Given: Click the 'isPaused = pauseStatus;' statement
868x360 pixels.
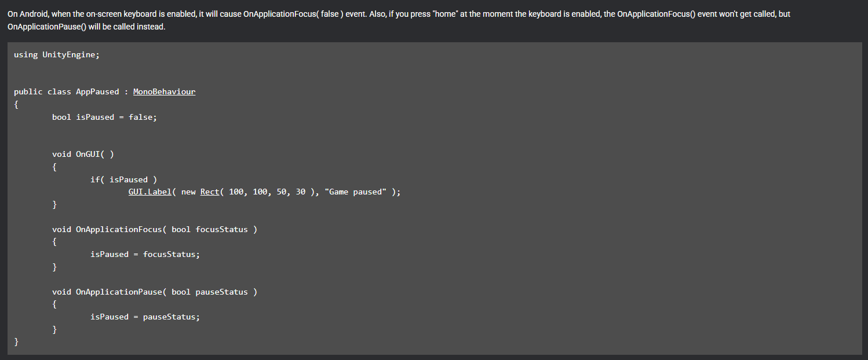Looking at the screenshot, I should [x=145, y=317].
